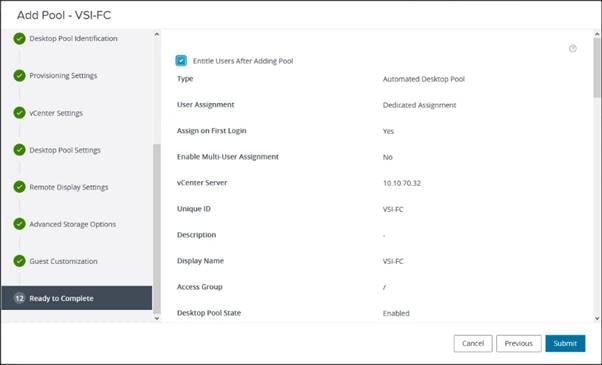Submit the new desktop pool
The width and height of the screenshot is (602, 365).
click(x=565, y=344)
